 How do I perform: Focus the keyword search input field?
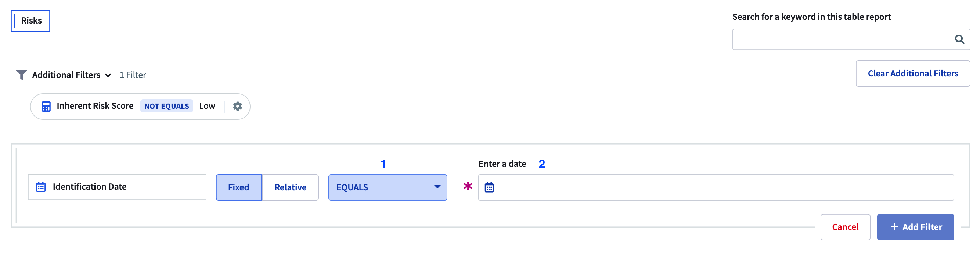(841, 39)
